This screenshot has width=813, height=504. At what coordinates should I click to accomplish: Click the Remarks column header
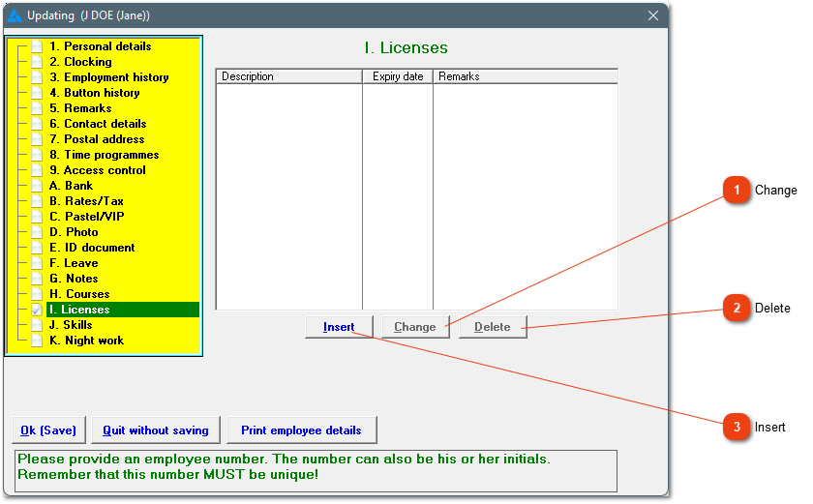coord(526,76)
